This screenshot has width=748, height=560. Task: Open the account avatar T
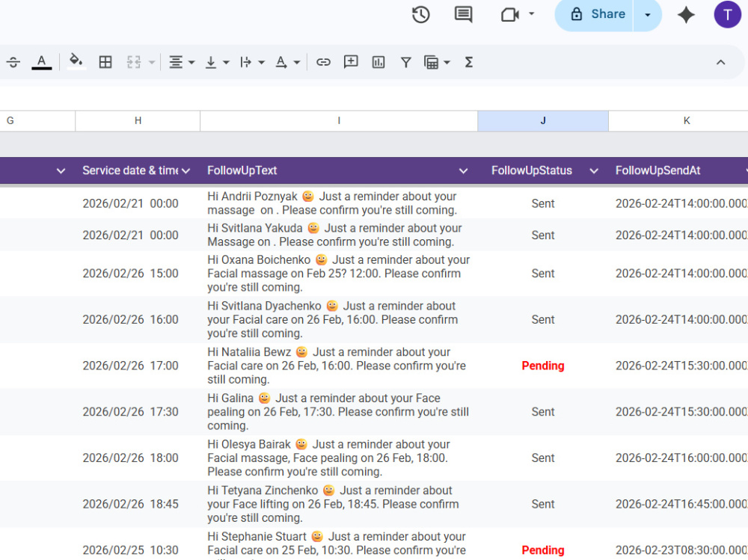click(x=727, y=15)
